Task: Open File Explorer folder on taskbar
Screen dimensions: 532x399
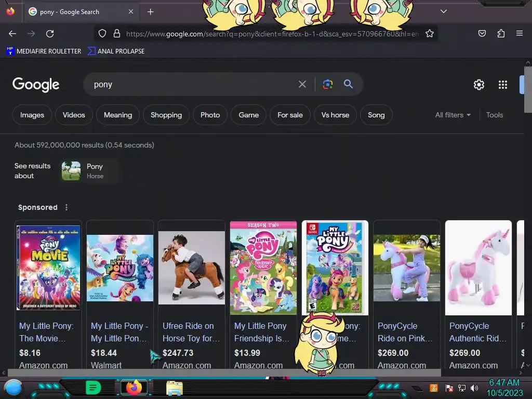Action: pyautogui.click(x=175, y=388)
